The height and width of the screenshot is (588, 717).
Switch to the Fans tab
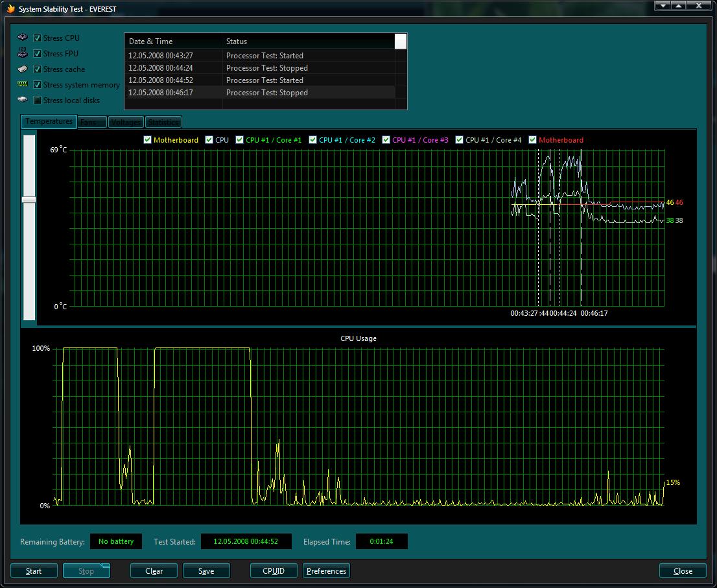(92, 122)
